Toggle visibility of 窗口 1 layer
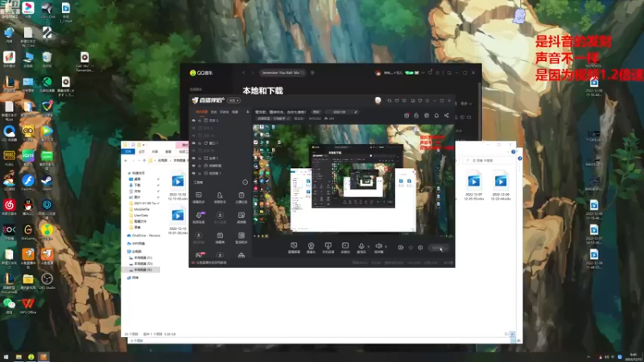Screen dimensions: 644x362 tap(193, 143)
